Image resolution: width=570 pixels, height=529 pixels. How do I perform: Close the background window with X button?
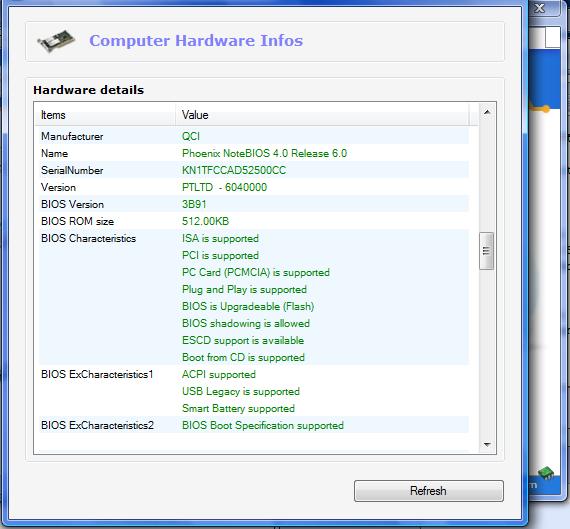pyautogui.click(x=540, y=8)
